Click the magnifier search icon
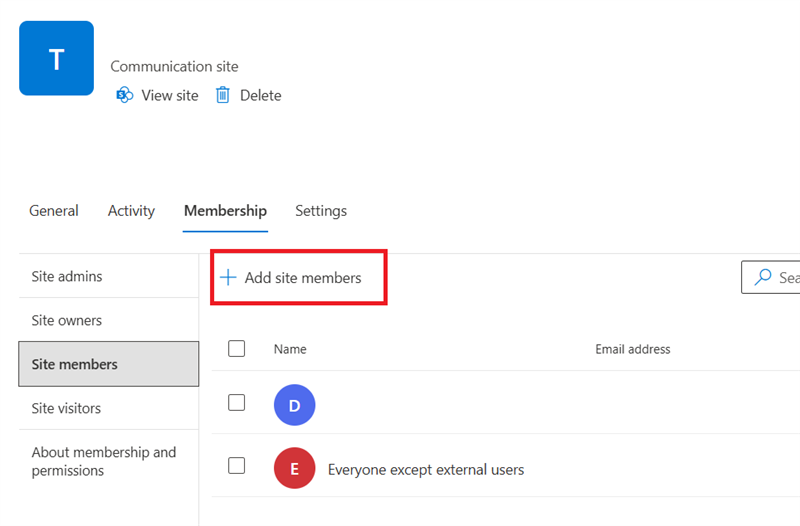The height and width of the screenshot is (526, 800). (x=763, y=277)
